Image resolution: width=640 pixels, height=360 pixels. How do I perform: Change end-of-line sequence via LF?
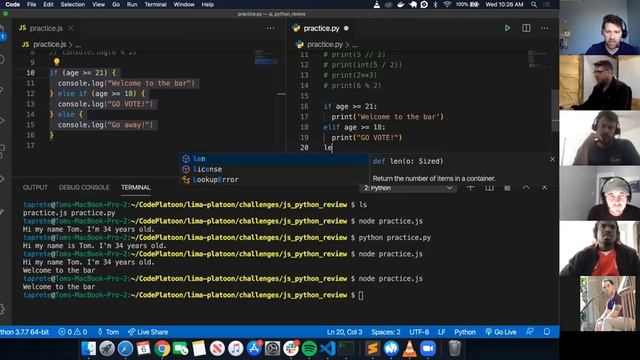point(442,332)
